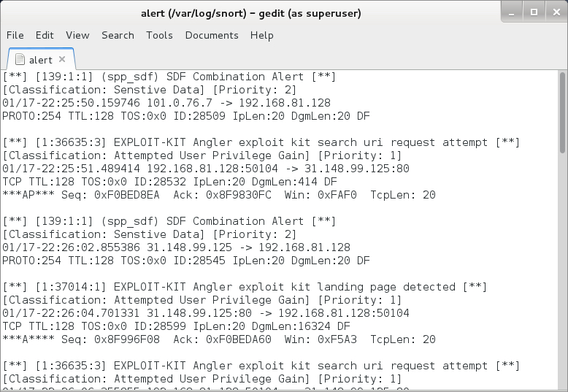
Task: Open the Documents menu
Action: click(212, 35)
